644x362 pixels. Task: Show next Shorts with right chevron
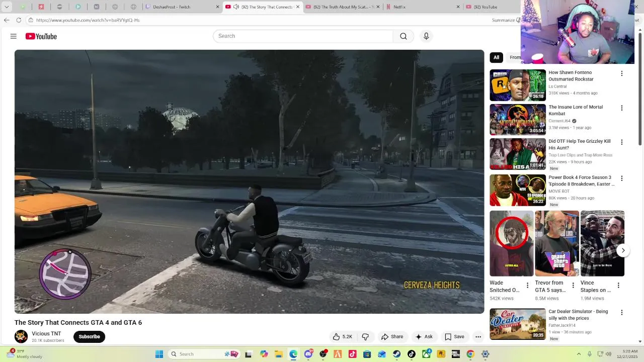(623, 250)
